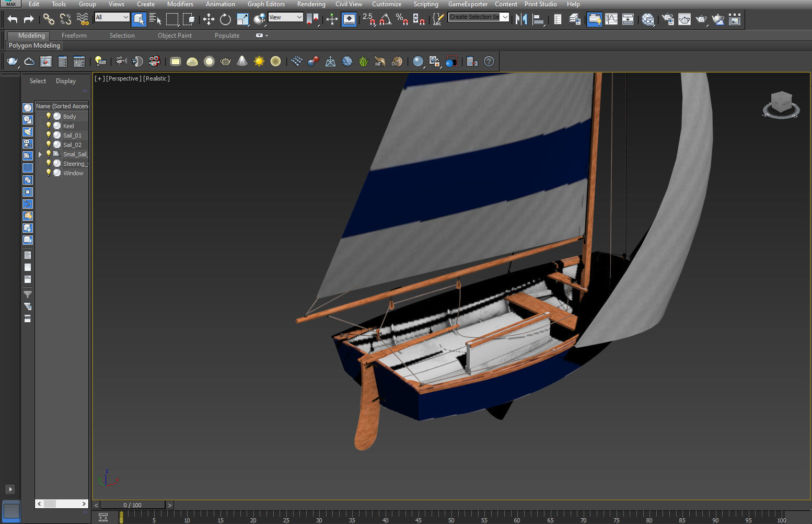Expand the Smal_Sail group tree item

40,154
